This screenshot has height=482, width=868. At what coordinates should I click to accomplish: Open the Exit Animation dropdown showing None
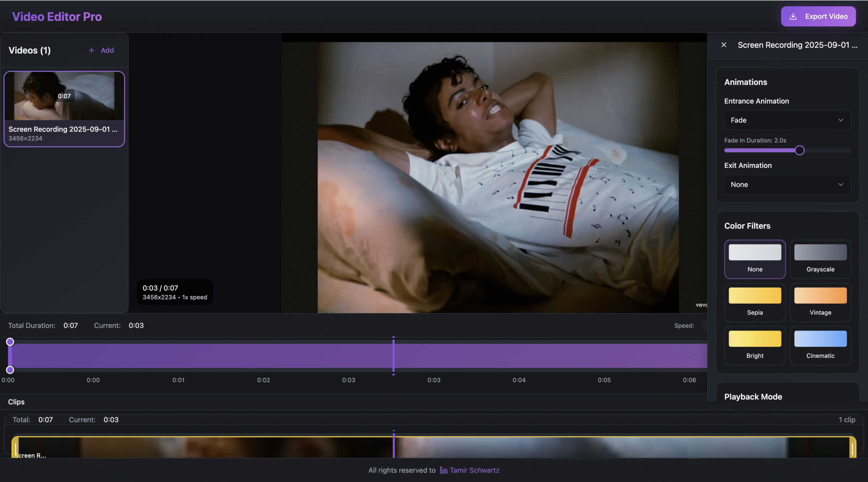(x=787, y=185)
